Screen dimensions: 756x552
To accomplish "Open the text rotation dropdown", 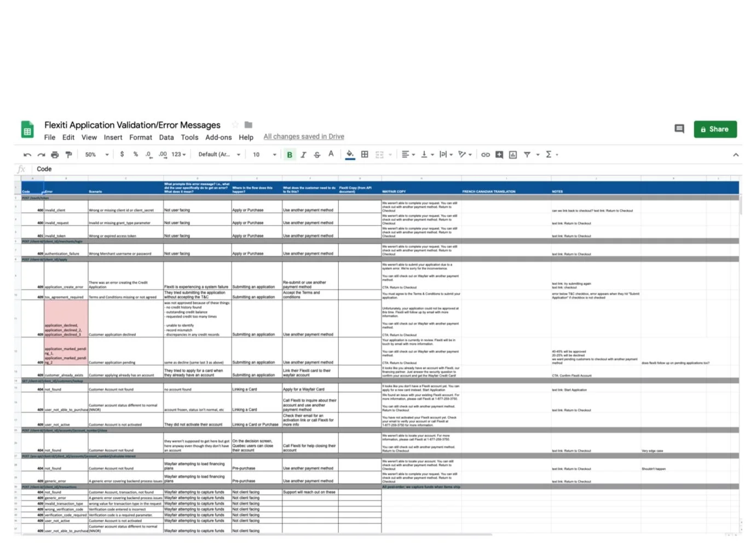I will [465, 154].
